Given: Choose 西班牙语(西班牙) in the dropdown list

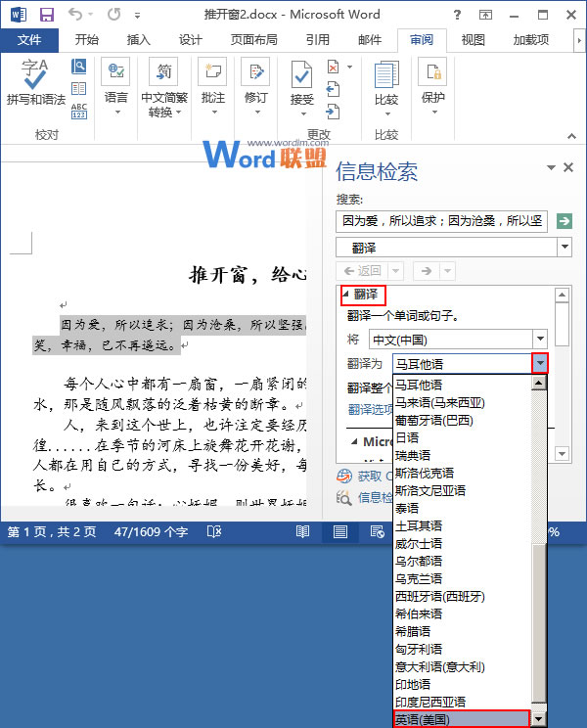Looking at the screenshot, I should pos(462,596).
